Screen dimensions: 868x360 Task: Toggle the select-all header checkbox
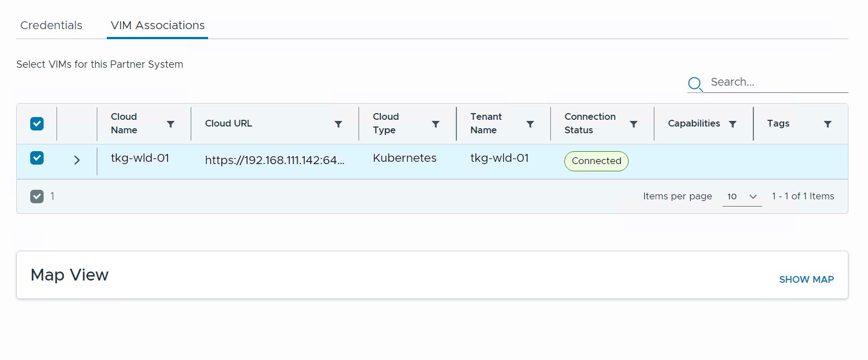tap(37, 124)
